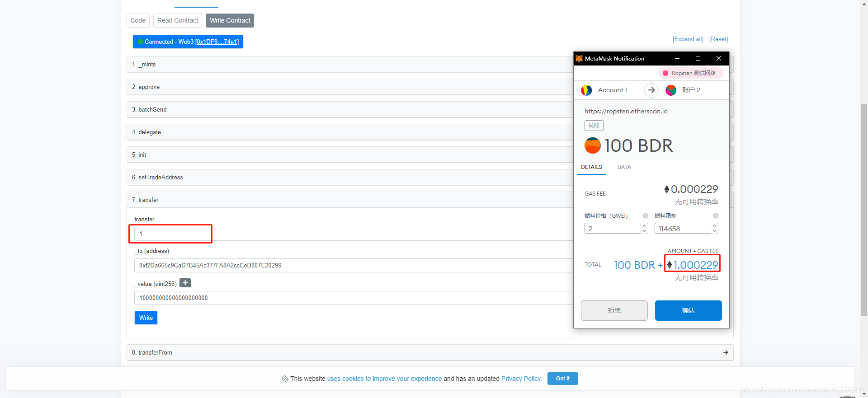Click the Connected - Web3 button

tap(188, 42)
